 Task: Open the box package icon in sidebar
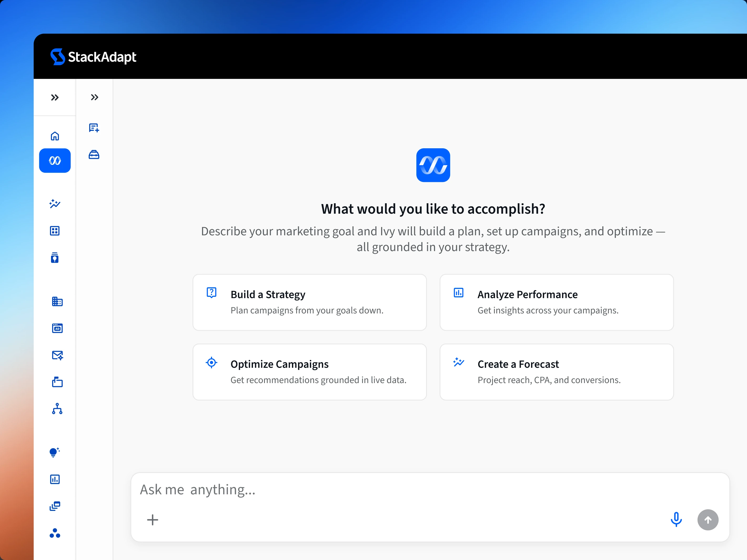57,382
